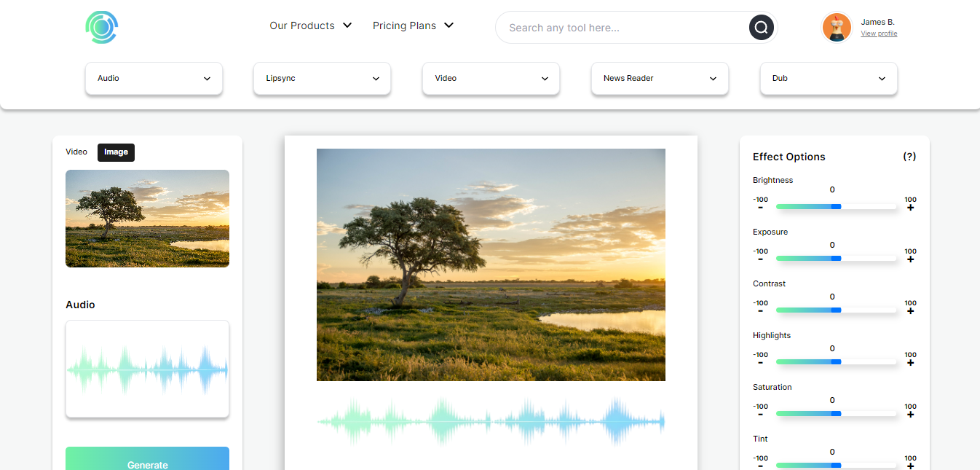This screenshot has height=470, width=980.
Task: Open James B. profile avatar
Action: click(837, 28)
